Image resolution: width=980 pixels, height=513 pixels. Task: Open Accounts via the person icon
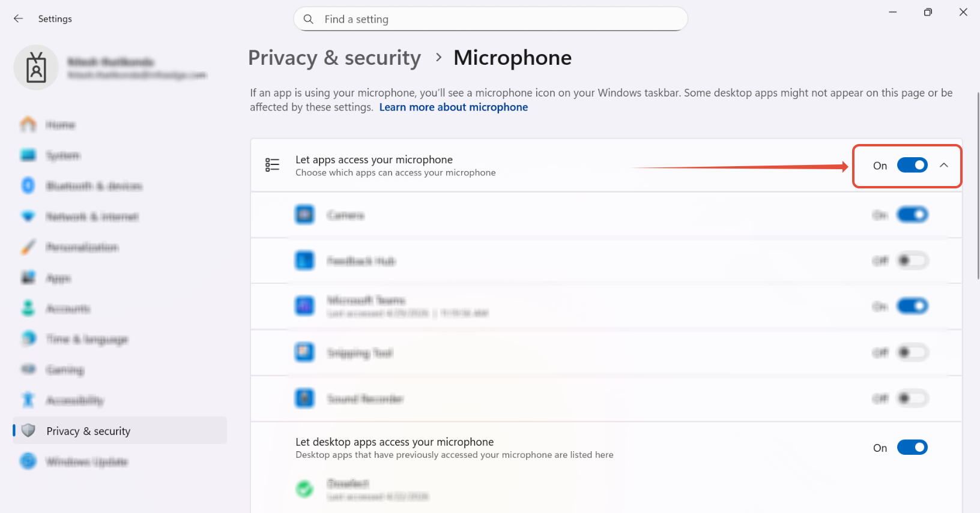(28, 308)
